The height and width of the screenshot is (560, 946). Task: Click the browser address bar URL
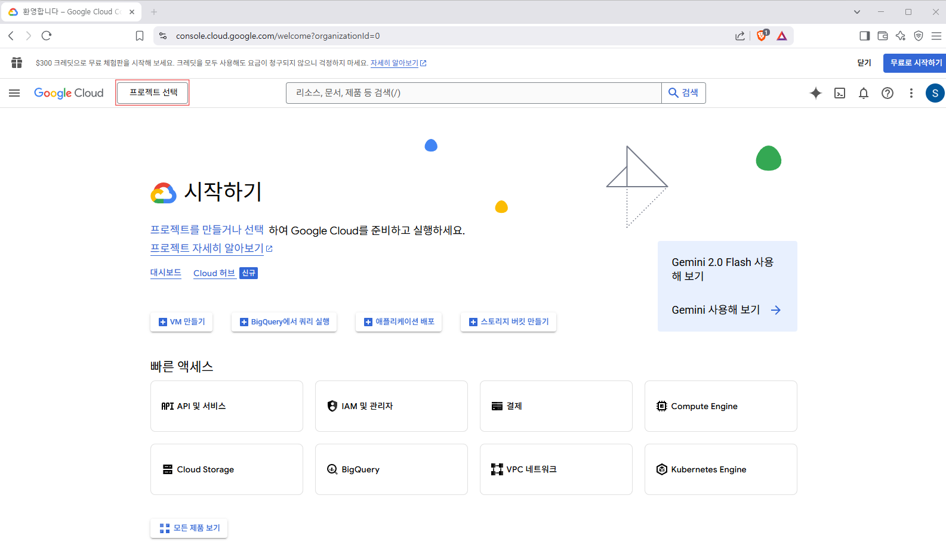(x=278, y=36)
